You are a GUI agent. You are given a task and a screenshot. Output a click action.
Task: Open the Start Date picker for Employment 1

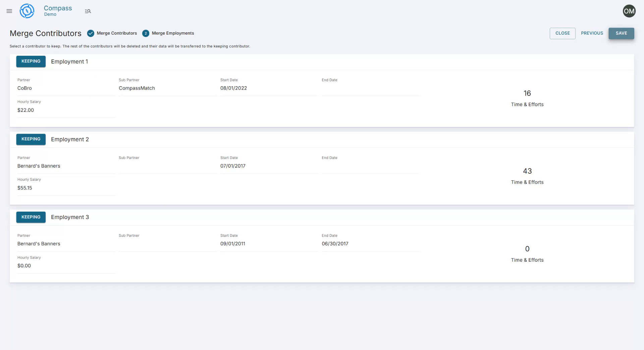(268, 88)
